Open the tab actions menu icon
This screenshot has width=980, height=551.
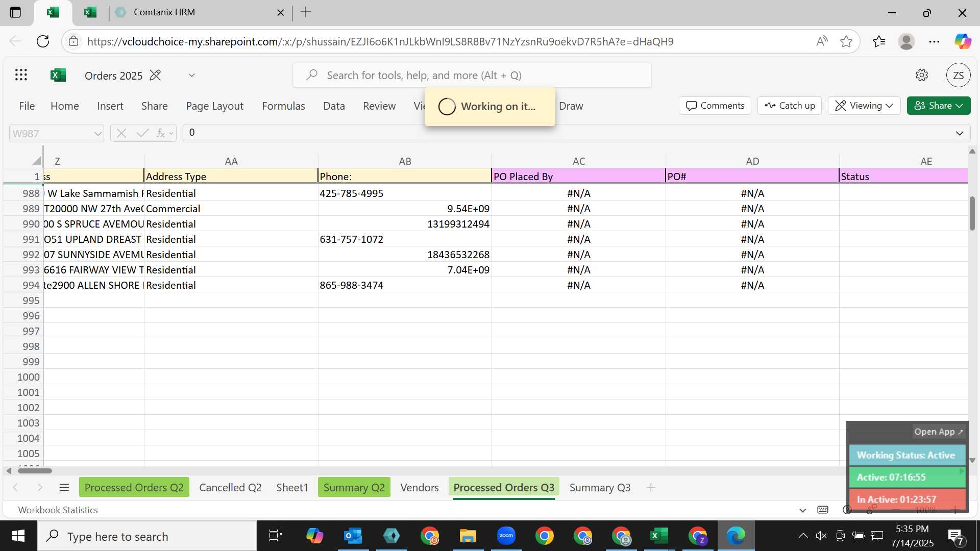[15, 12]
